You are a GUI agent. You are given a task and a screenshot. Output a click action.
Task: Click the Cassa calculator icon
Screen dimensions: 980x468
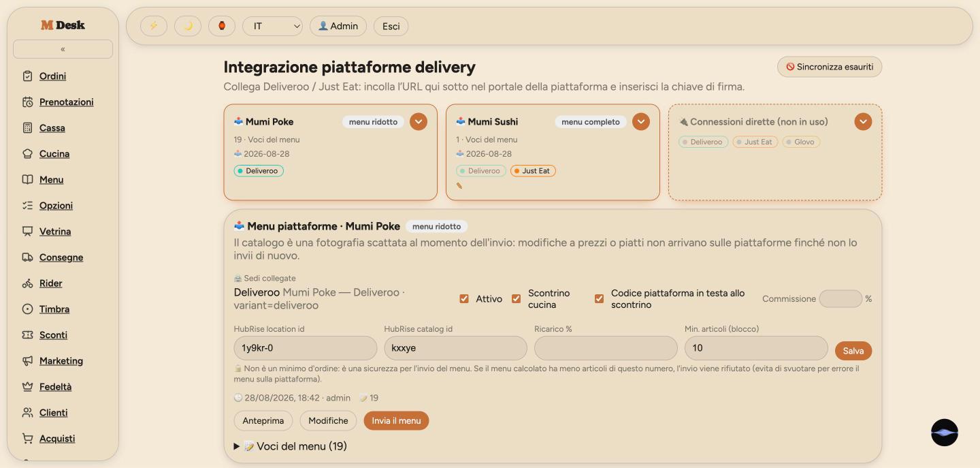coord(27,128)
